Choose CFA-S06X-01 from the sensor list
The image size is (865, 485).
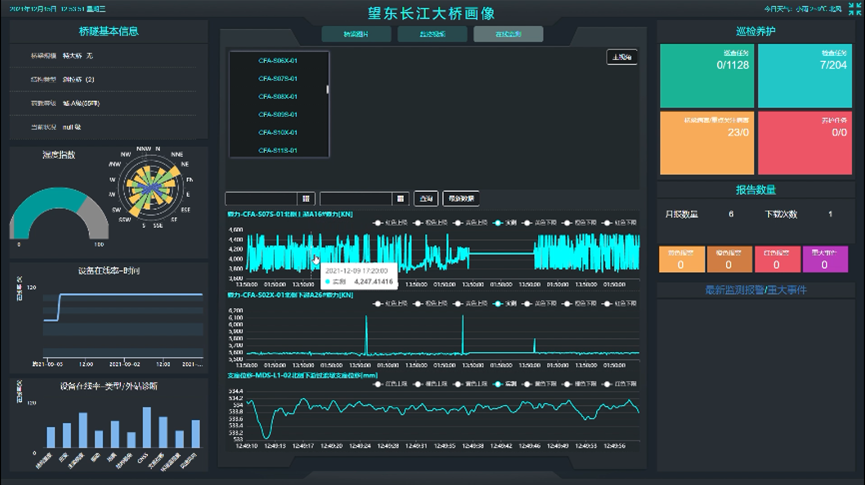click(278, 60)
